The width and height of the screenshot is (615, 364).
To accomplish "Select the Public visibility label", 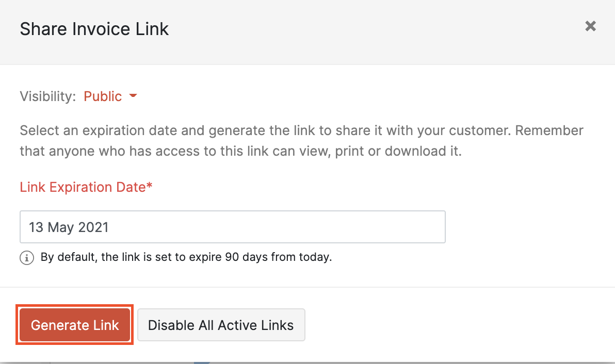I will click(x=103, y=96).
